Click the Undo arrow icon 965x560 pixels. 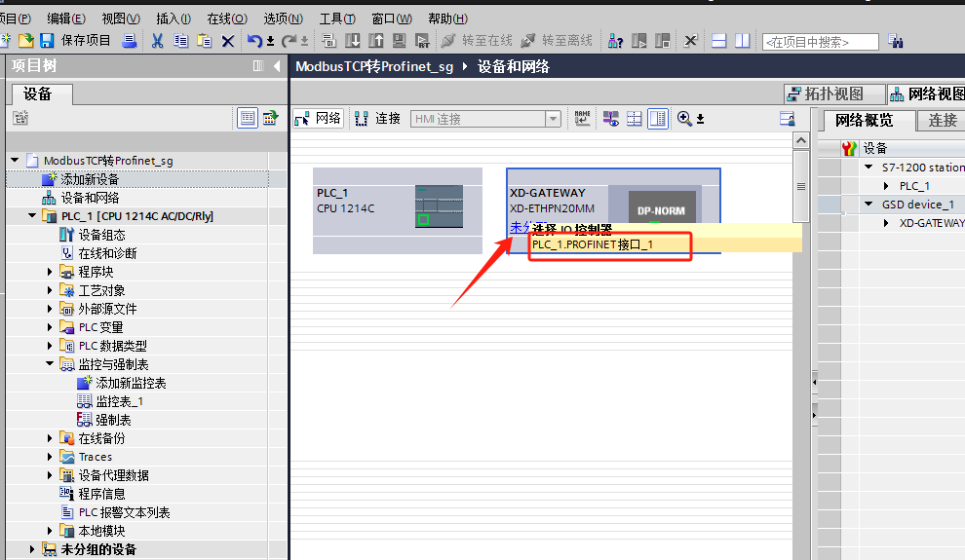(x=254, y=41)
